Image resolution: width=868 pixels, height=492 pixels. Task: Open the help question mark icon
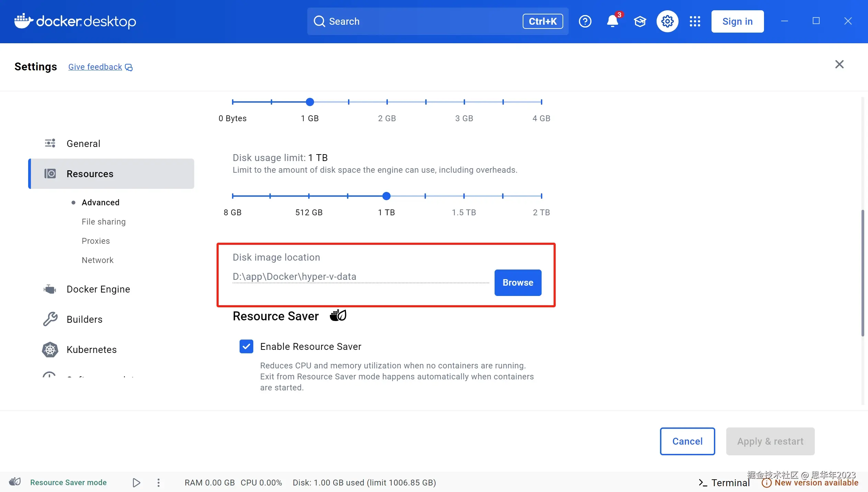(x=585, y=21)
